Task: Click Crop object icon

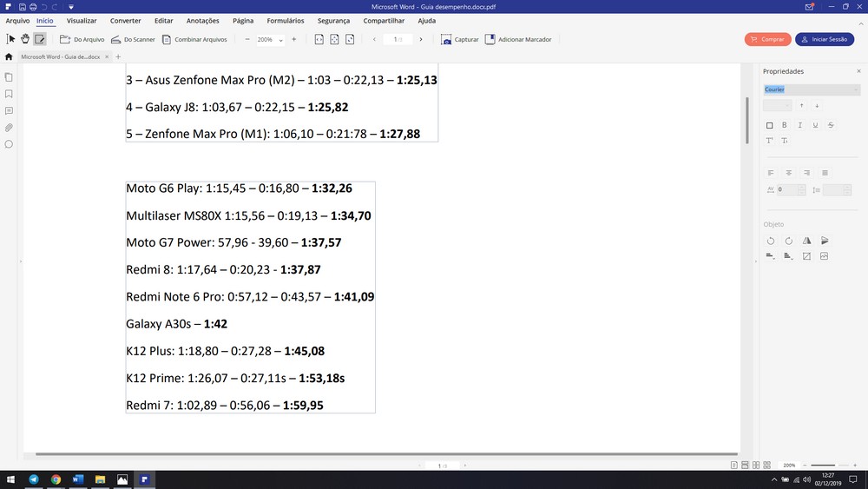Action: coord(806,256)
